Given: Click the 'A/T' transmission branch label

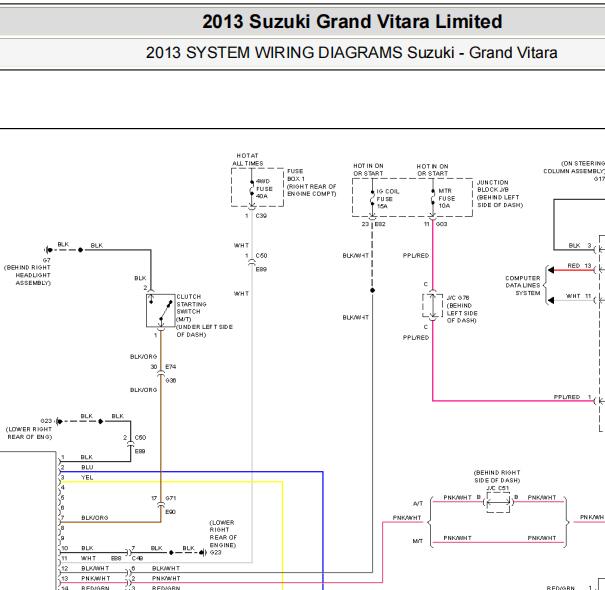Looking at the screenshot, I should [x=418, y=504].
